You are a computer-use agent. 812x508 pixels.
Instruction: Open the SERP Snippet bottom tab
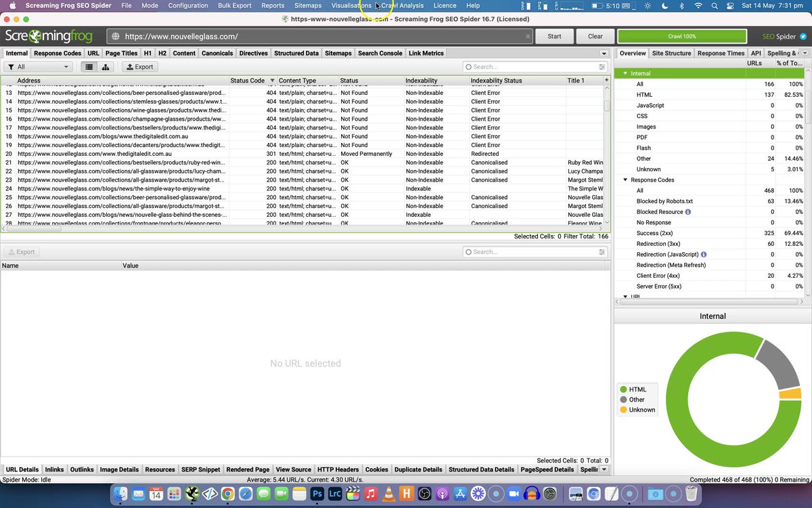coord(200,469)
